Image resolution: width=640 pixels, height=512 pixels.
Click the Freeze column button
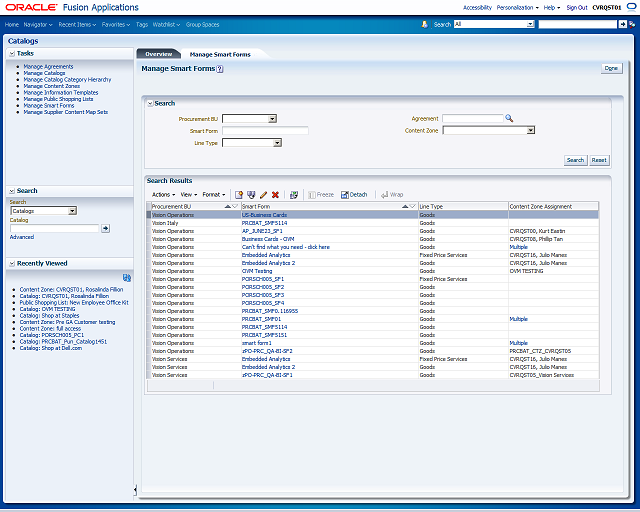321,195
